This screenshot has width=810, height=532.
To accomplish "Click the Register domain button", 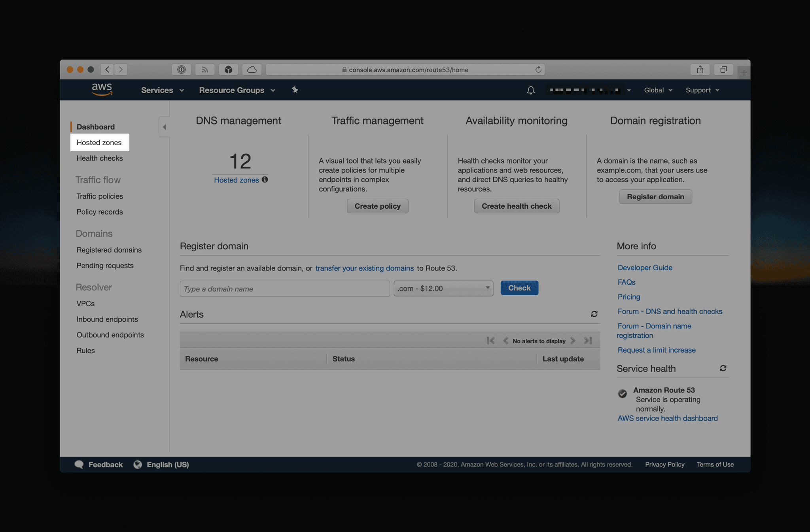I will tap(655, 196).
